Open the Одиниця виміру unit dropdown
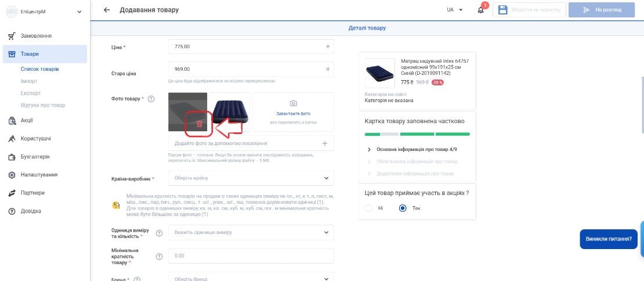 click(x=251, y=232)
